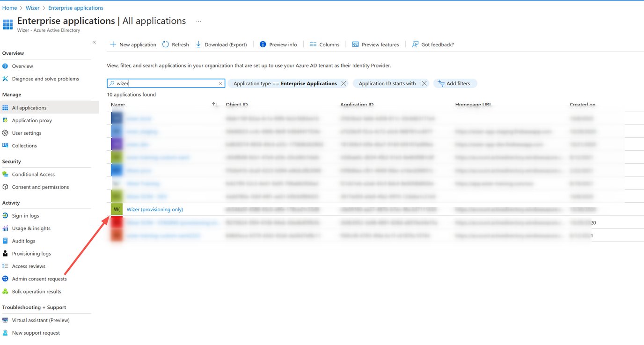Open Conditional Access via its icon
Screen dimensions: 644x345
point(5,174)
